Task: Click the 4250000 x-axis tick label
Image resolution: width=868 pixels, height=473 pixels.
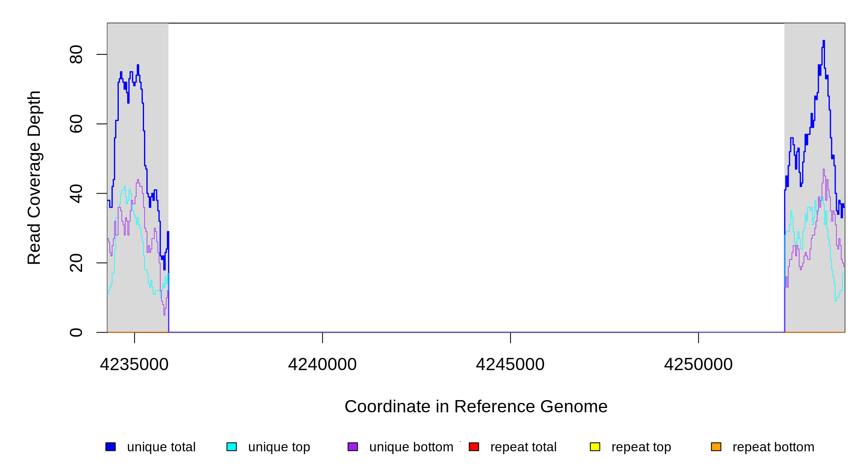Action: pos(698,365)
